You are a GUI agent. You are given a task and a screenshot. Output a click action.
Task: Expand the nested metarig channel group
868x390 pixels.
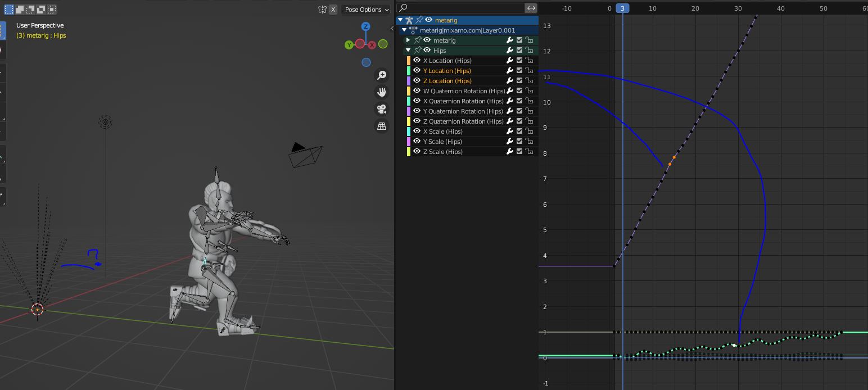[x=408, y=40]
